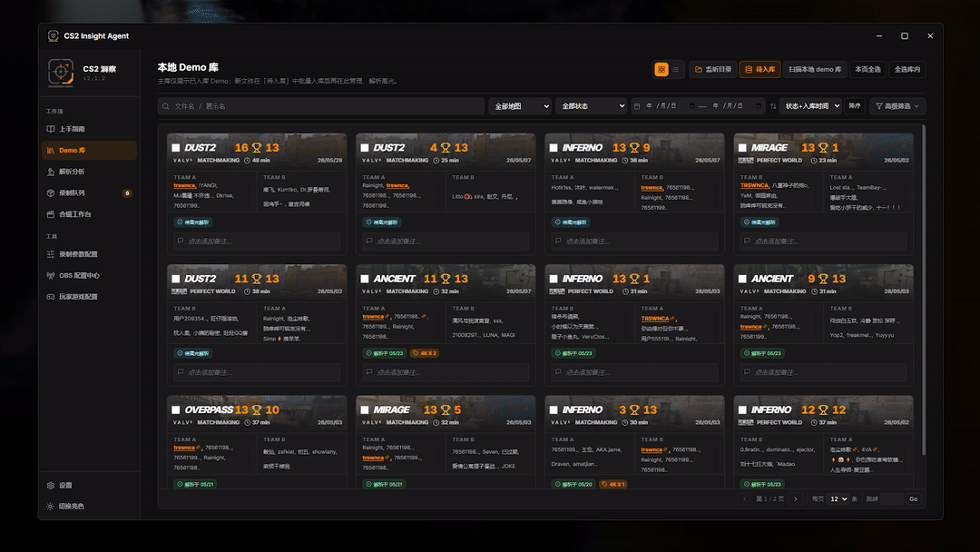The height and width of the screenshot is (552, 980).
Task: Click trswnca player name in DUST2 16:13 card
Action: pyautogui.click(x=184, y=186)
